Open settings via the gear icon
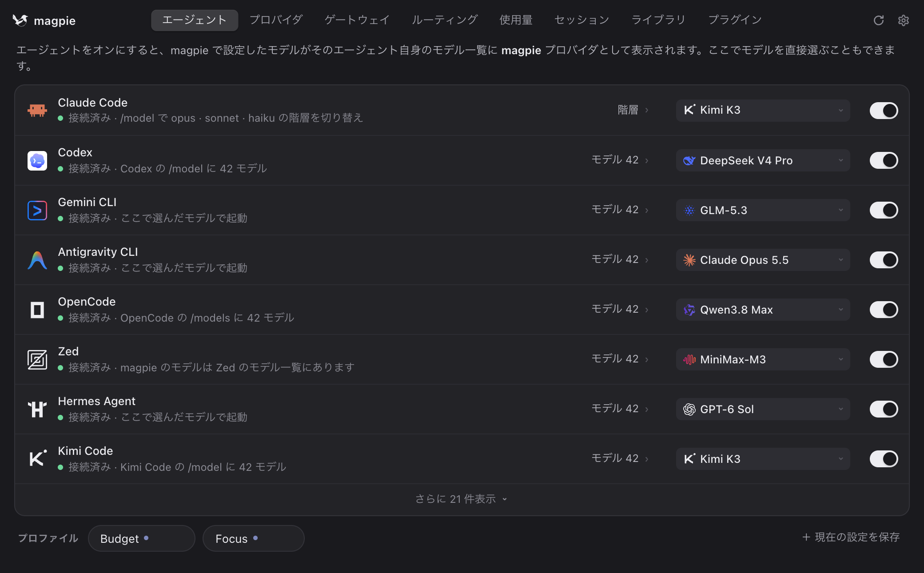924x573 pixels. pos(903,20)
